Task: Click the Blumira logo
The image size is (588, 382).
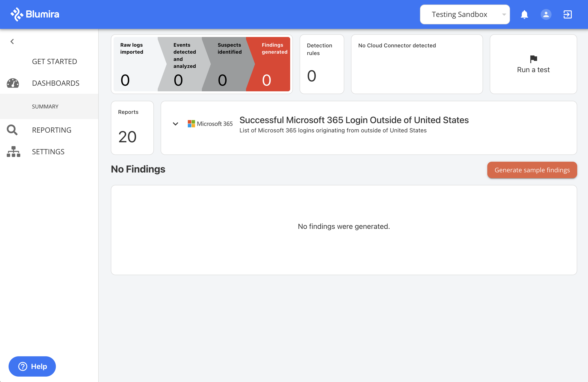Action: tap(35, 14)
